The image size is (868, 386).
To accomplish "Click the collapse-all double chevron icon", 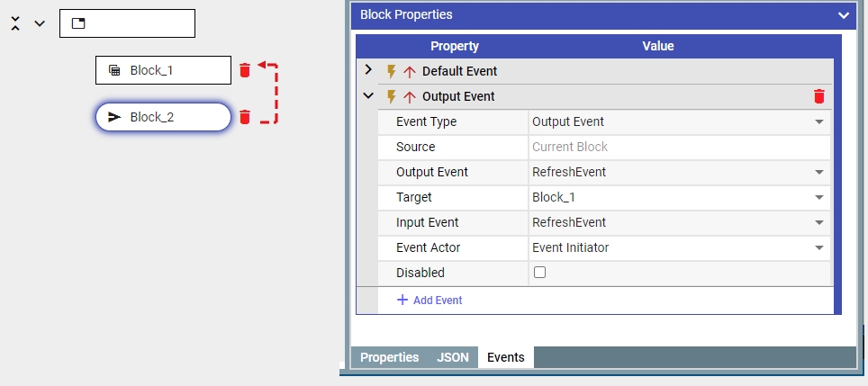I will coord(15,23).
